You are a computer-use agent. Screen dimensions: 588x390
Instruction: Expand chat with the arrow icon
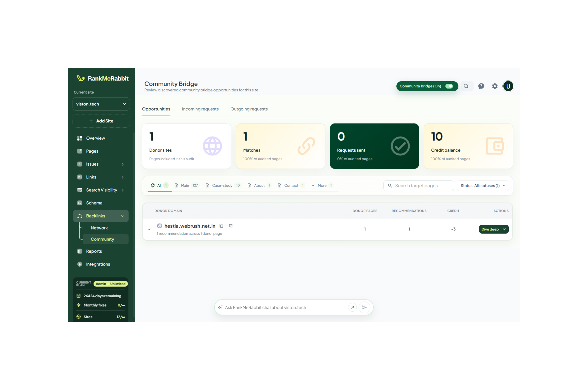click(352, 307)
